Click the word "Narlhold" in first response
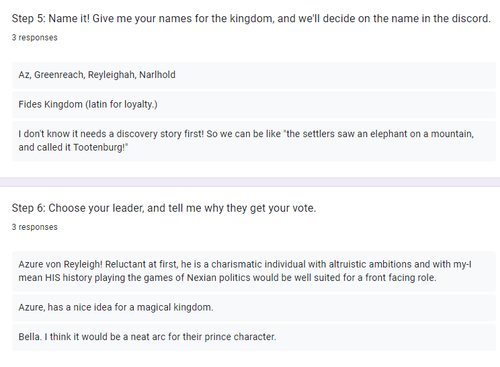The image size is (500, 367). pyautogui.click(x=157, y=75)
